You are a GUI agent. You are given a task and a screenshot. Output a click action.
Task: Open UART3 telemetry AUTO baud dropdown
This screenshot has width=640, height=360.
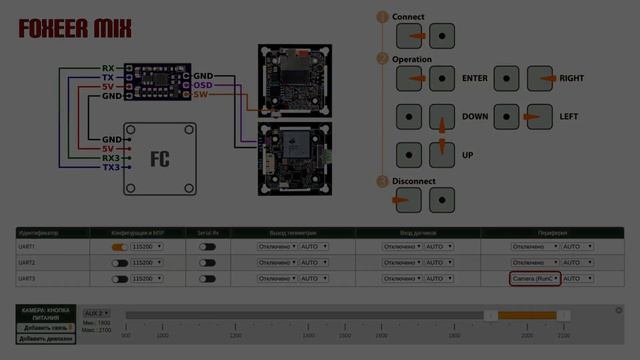pyautogui.click(x=314, y=278)
